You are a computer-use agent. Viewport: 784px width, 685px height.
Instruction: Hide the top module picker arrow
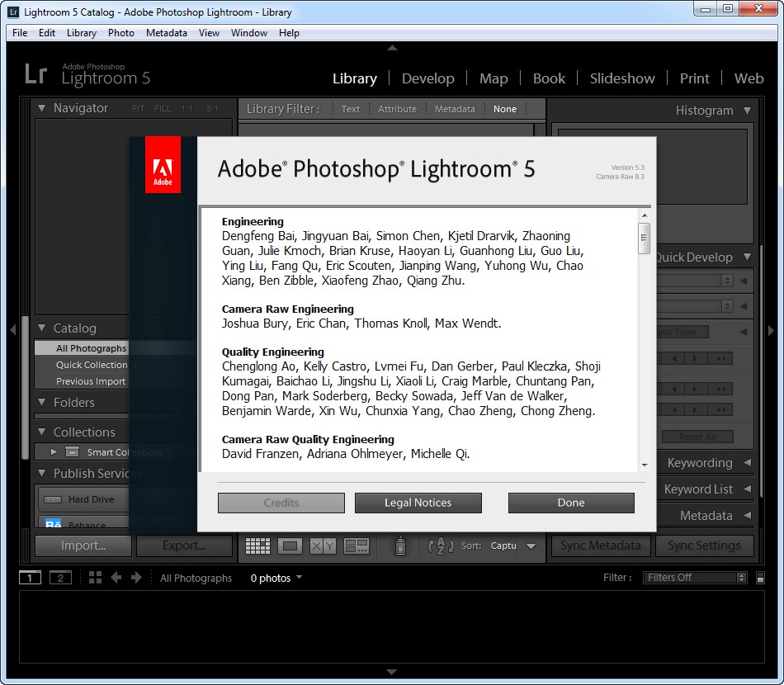[x=393, y=48]
